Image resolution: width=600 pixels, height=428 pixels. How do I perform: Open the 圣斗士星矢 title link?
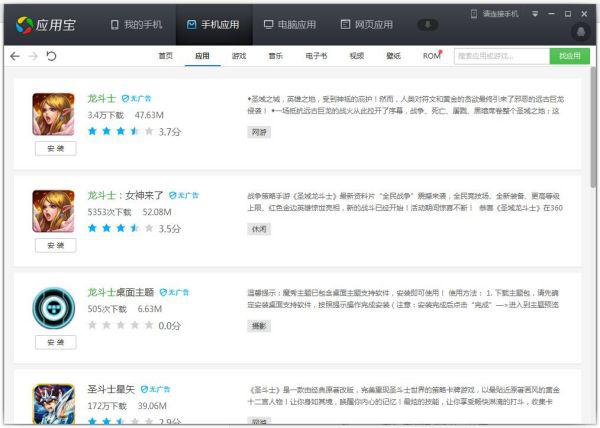pos(111,389)
